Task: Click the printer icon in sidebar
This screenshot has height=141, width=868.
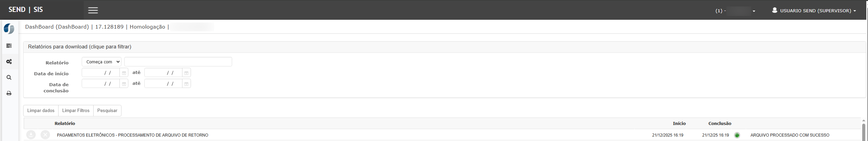Action: pos(9,93)
